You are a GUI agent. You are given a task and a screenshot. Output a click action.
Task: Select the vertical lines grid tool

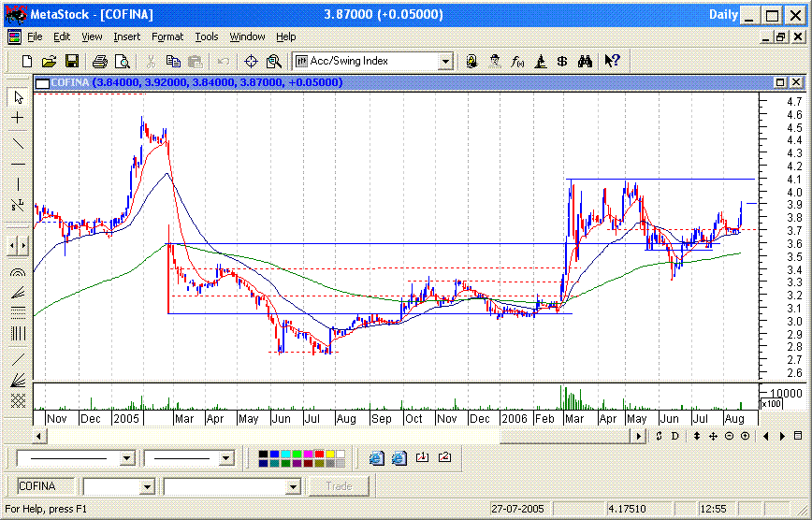[x=17, y=333]
